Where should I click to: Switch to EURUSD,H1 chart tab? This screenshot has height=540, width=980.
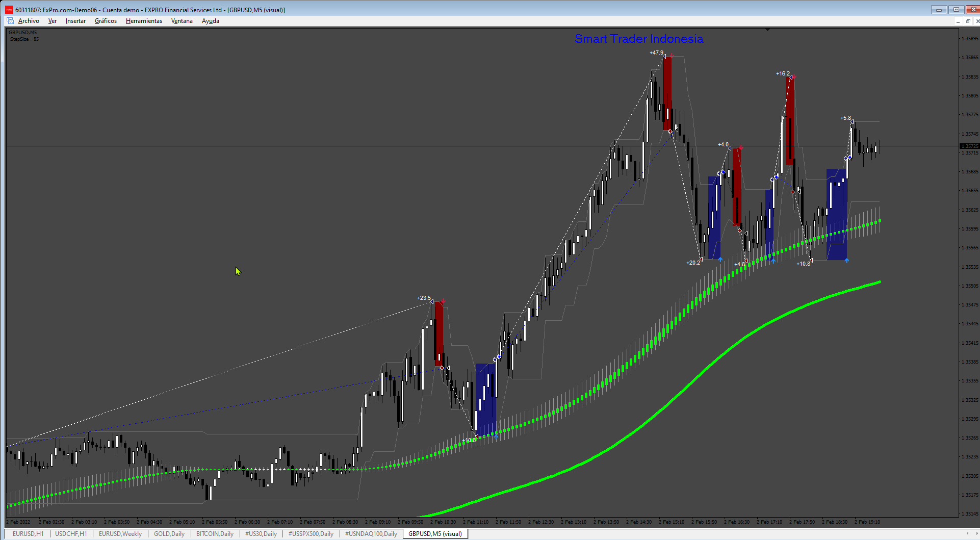coord(28,534)
